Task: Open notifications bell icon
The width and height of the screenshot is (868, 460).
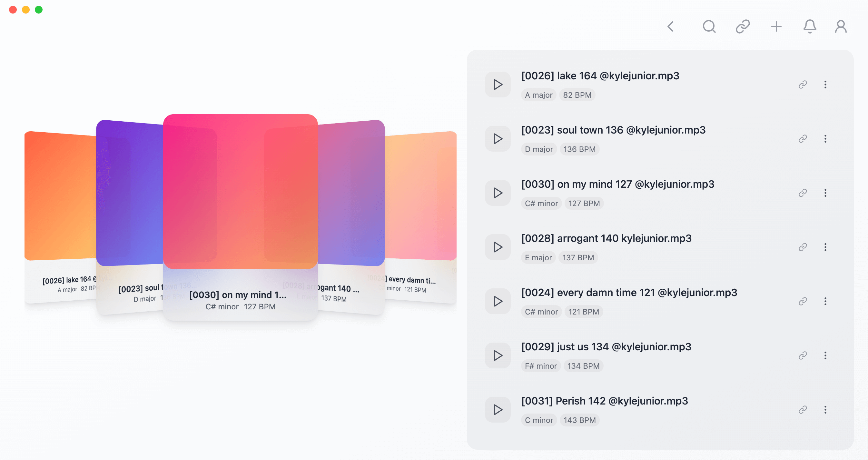Action: 810,26
